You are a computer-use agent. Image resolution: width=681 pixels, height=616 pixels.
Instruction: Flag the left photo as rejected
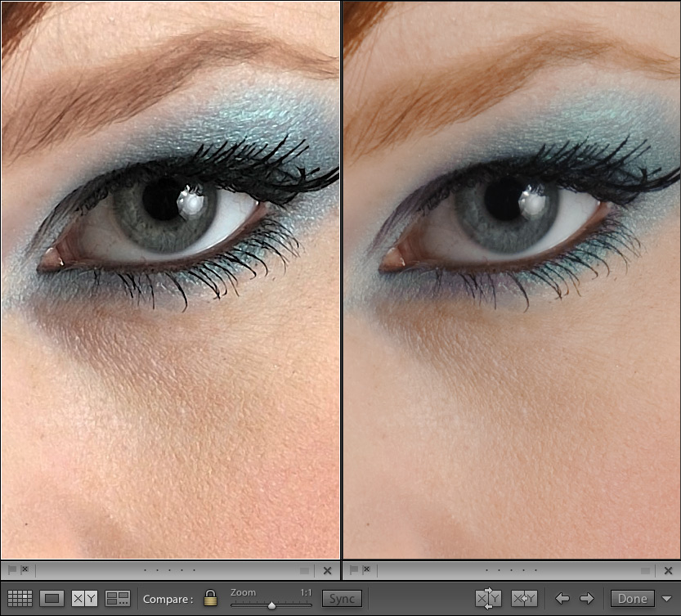25,569
